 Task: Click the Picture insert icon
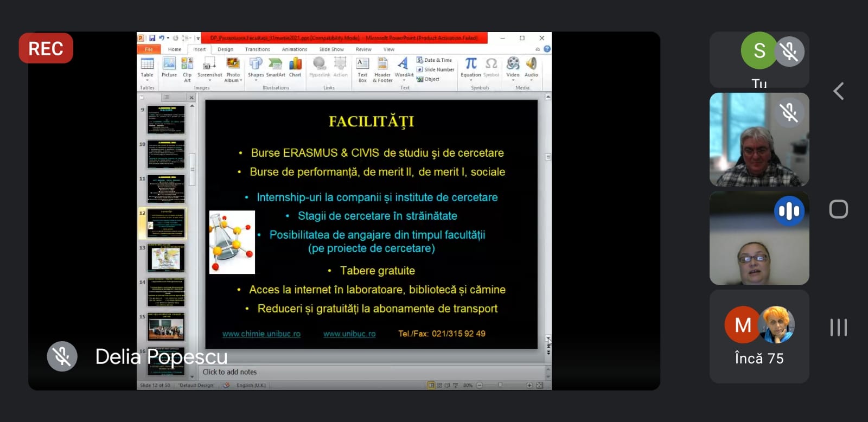tap(169, 64)
